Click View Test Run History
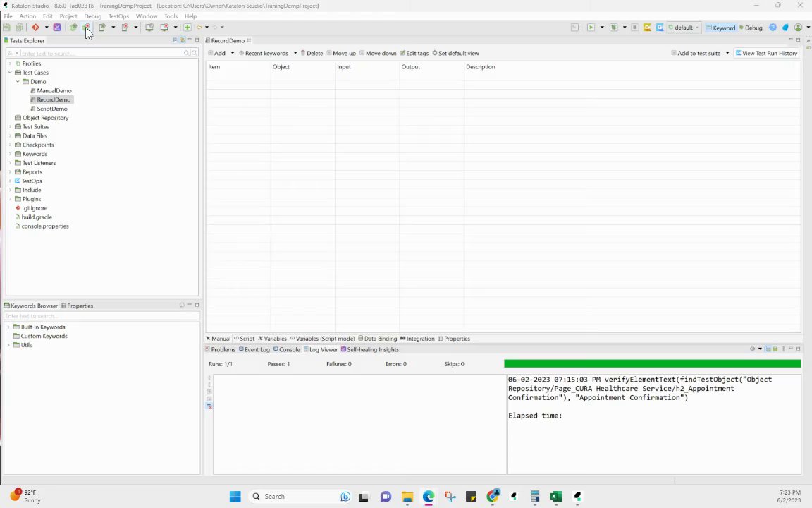 [767, 53]
